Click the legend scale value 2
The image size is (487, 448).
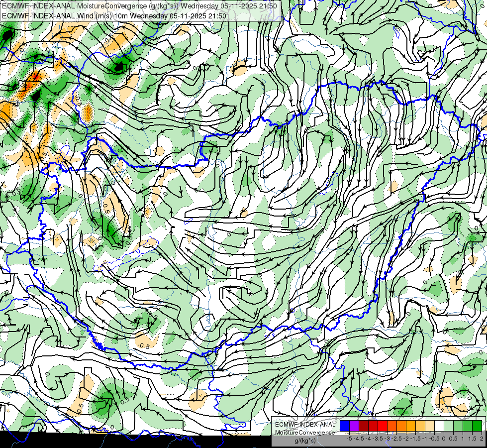pyautogui.click(x=482, y=439)
